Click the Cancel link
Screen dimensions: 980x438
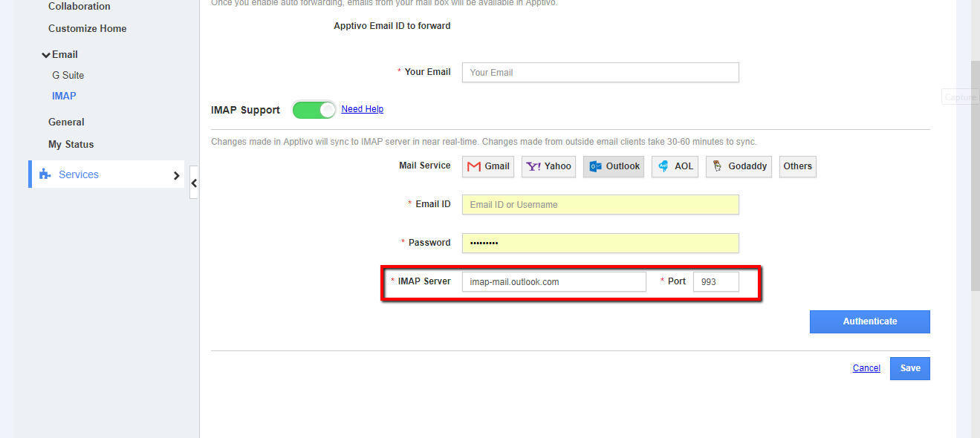(x=866, y=368)
